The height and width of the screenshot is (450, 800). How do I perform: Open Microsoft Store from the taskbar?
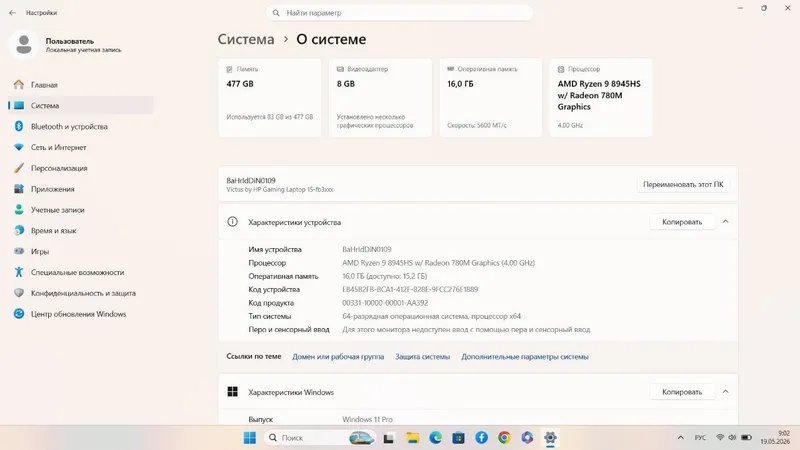point(458,438)
